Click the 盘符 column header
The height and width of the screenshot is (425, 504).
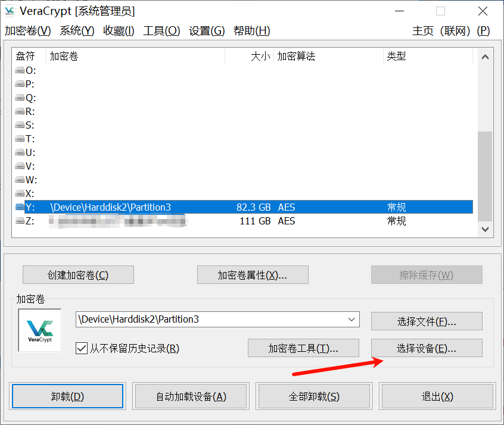(x=29, y=56)
